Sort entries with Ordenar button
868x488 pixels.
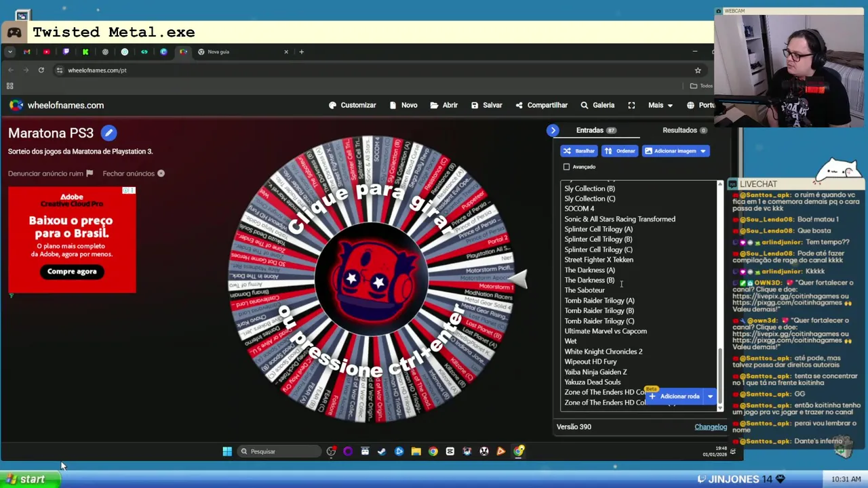(x=620, y=151)
